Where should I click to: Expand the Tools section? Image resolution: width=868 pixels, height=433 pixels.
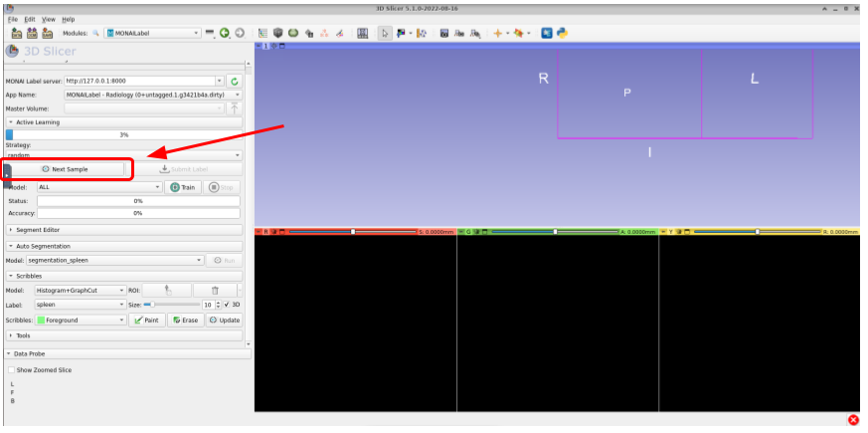tap(26, 335)
